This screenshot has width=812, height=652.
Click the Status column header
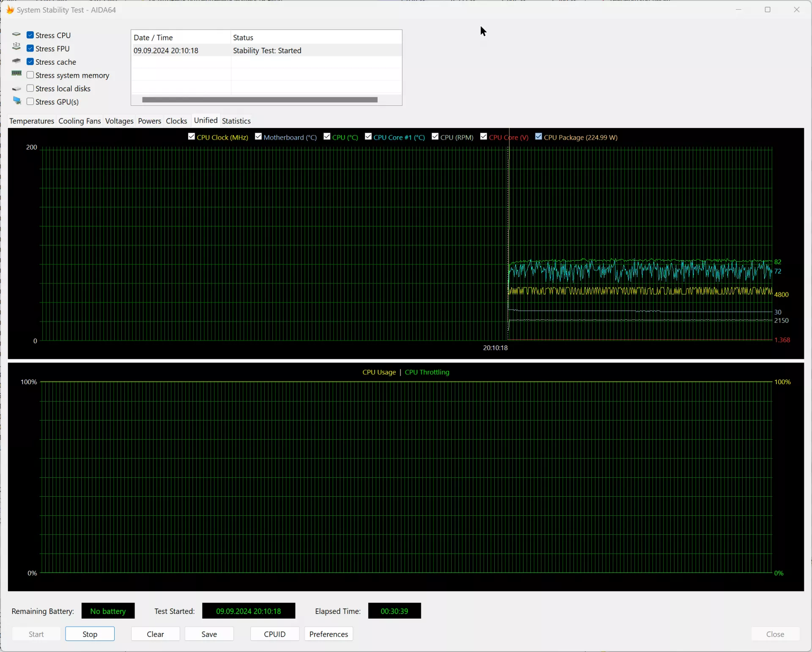click(316, 37)
